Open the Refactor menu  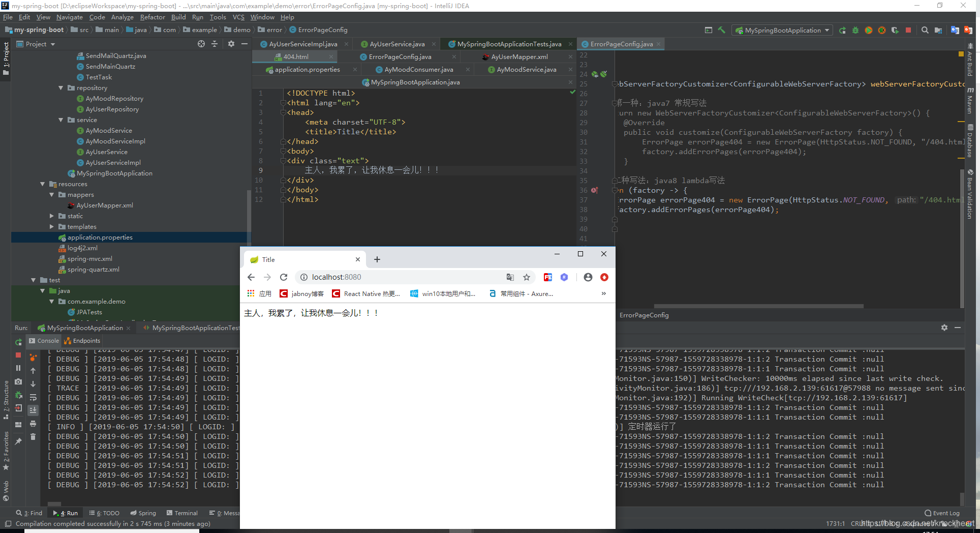point(152,17)
